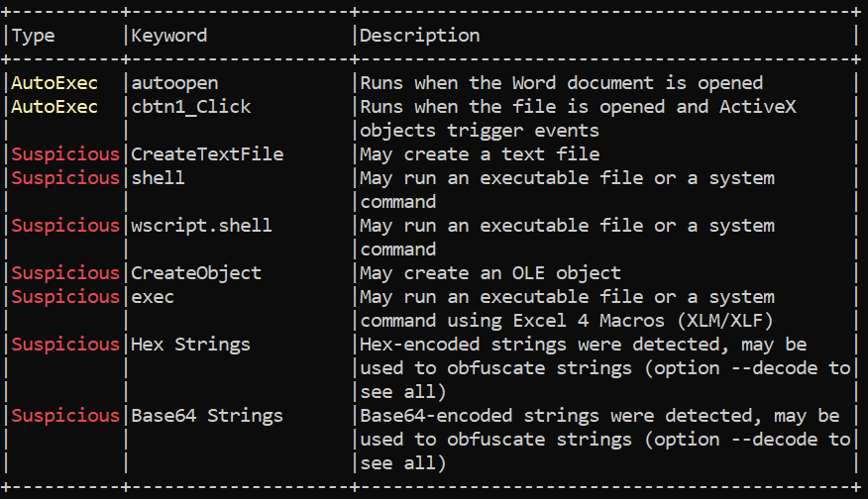Select the cbtn1_Click keyword
Screen dimensions: 868x499
pyautogui.click(x=191, y=107)
